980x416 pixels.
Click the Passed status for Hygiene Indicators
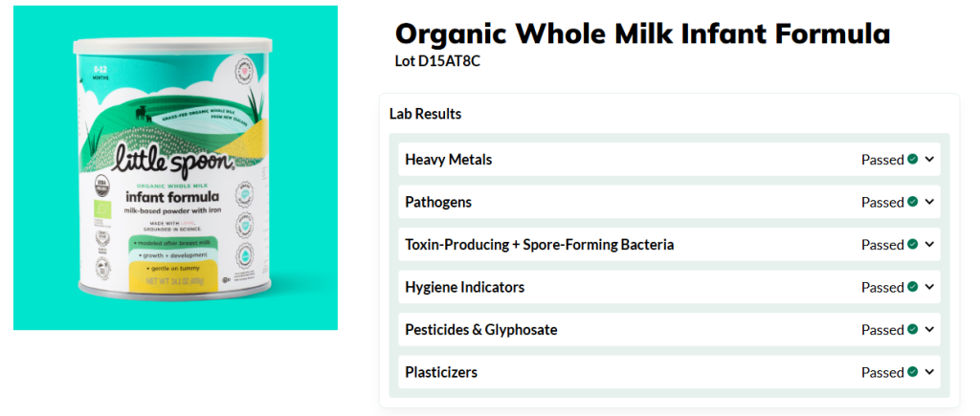[882, 287]
